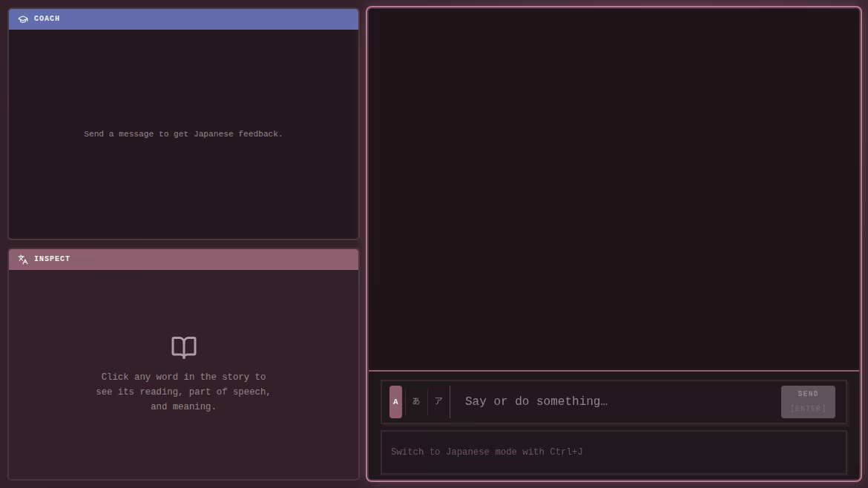Focus the 'Say or do something…' input field

tap(617, 402)
